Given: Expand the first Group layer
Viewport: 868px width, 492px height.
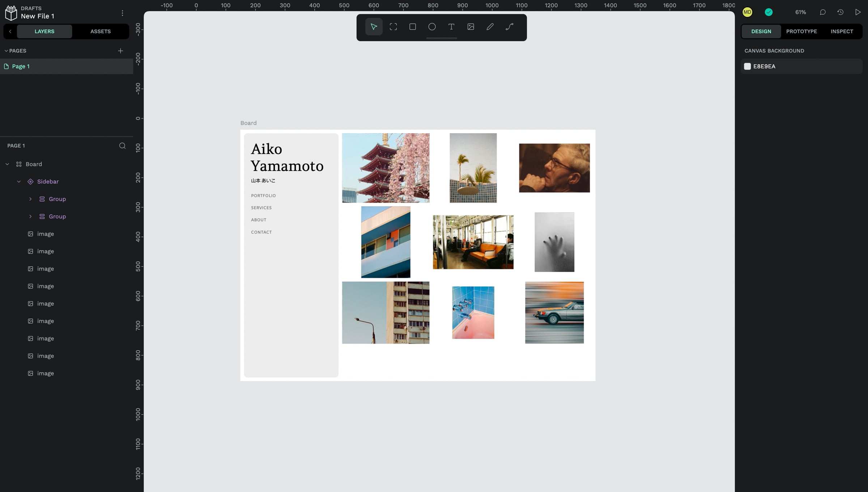Looking at the screenshot, I should [30, 199].
